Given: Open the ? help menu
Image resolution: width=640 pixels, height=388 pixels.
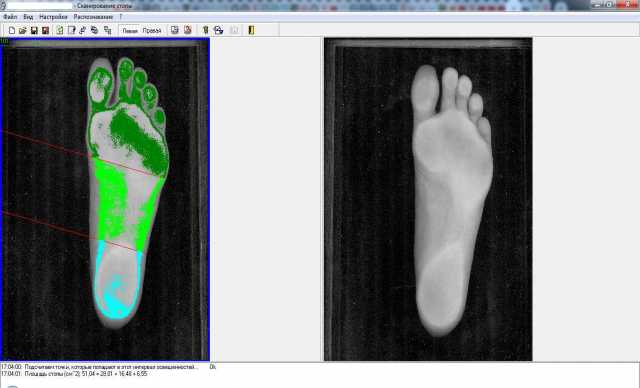Looking at the screenshot, I should (x=121, y=17).
